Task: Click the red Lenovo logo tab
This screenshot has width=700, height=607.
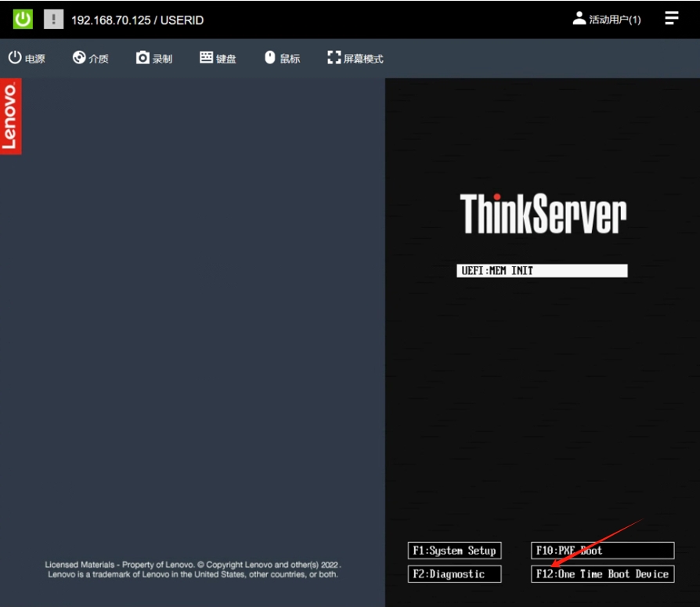Action: pos(11,117)
